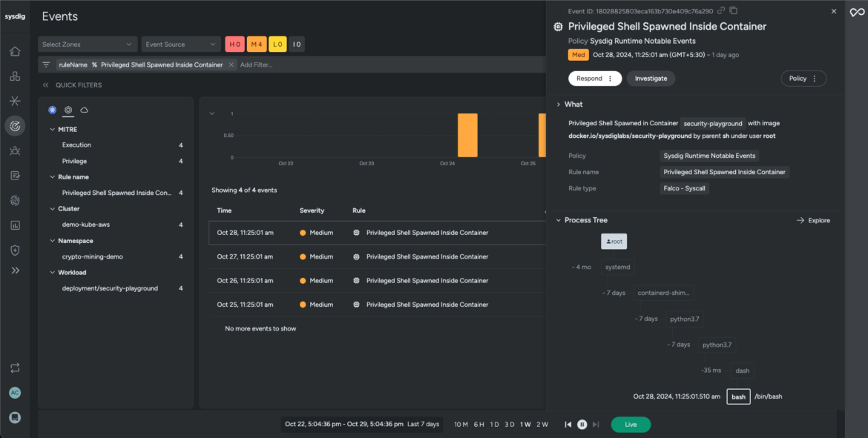Collapse the Rule name filter group
Image resolution: width=868 pixels, height=438 pixels.
53,177
